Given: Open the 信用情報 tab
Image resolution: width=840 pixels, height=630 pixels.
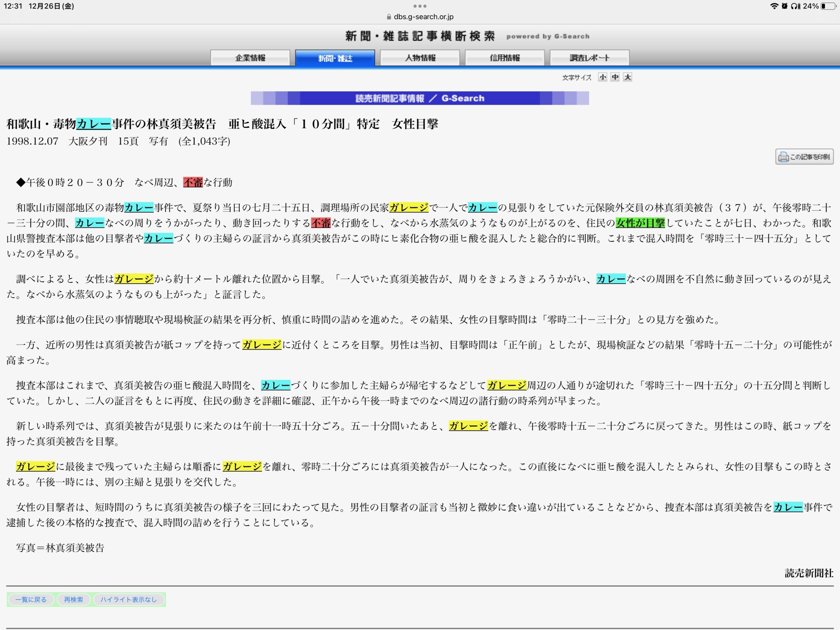Looking at the screenshot, I should (505, 58).
